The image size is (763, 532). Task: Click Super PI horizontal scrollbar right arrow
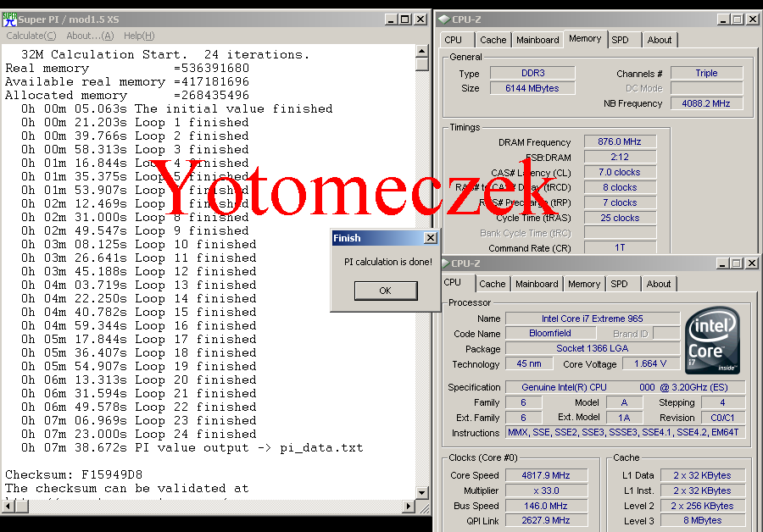[x=409, y=507]
